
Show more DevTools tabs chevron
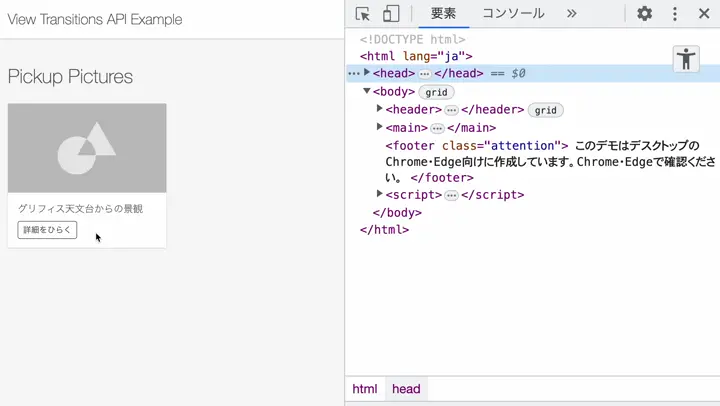pos(571,14)
